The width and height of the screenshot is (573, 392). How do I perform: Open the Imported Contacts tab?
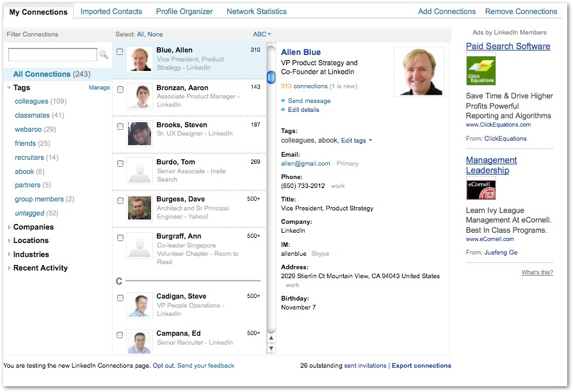tap(111, 12)
